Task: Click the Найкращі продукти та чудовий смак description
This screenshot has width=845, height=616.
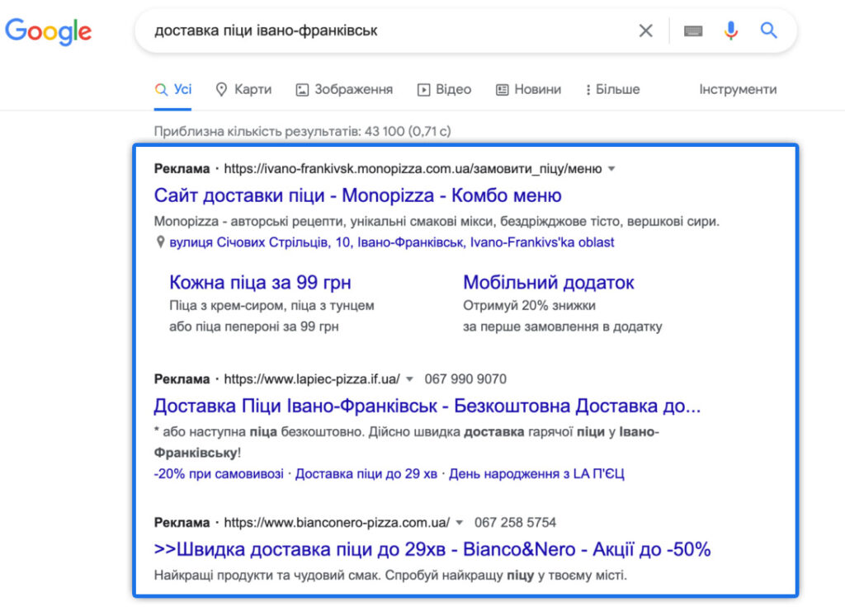Action: (390, 575)
